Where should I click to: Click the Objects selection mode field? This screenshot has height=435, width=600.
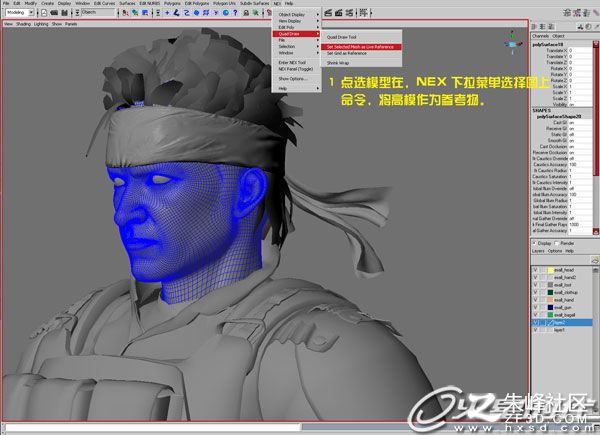tap(98, 13)
